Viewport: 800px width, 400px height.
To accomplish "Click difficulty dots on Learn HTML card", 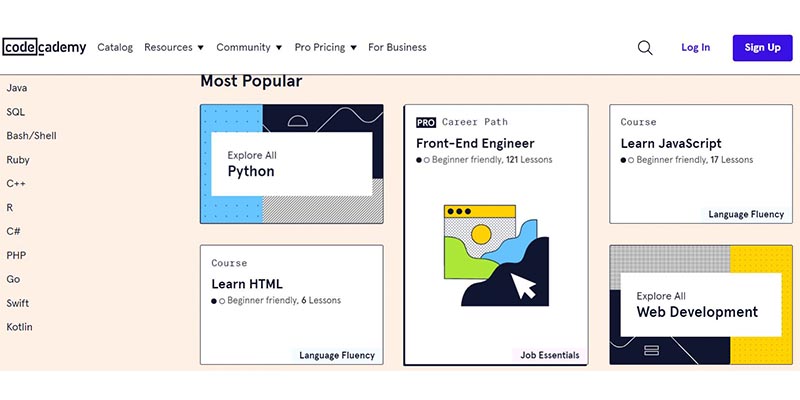I will [218, 301].
